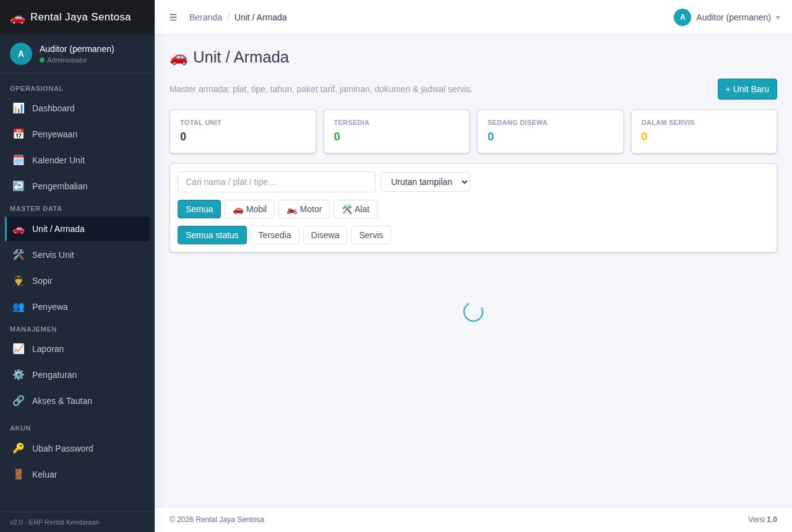Open Pengaturan from the sidebar
The image size is (792, 532).
coord(77,375)
